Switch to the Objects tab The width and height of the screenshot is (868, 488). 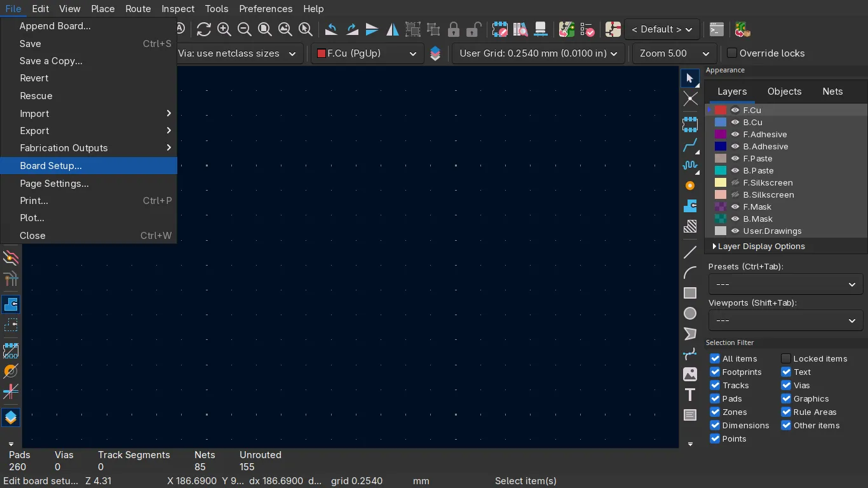coord(785,91)
